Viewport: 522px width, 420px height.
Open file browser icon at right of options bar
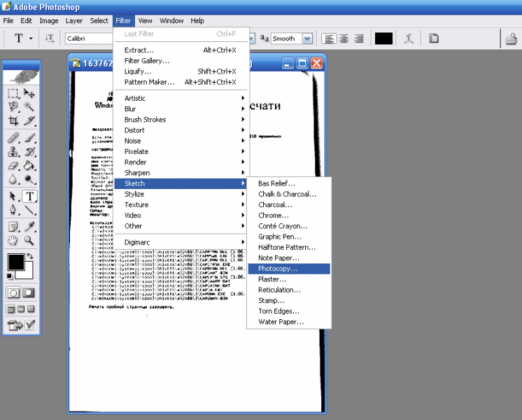pos(511,38)
